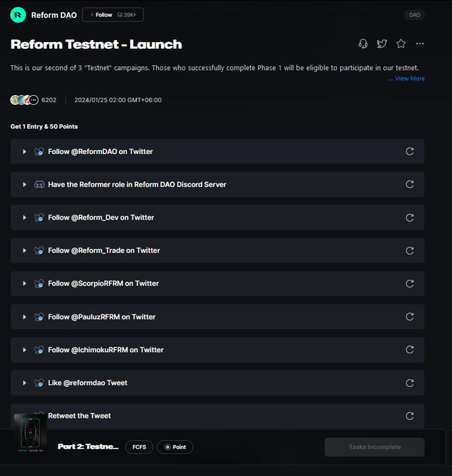Click the Part 2: Testne... reward title
The height and width of the screenshot is (476, 452).
(x=88, y=447)
